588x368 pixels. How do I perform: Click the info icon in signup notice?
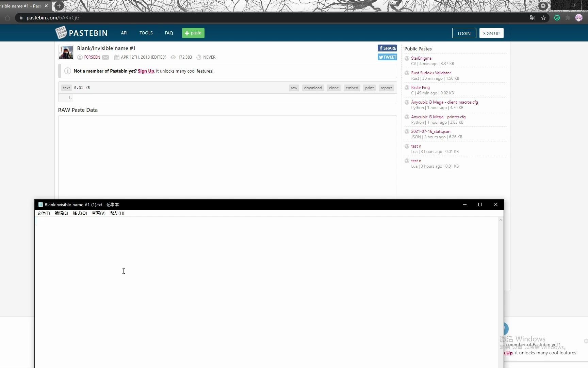(x=68, y=71)
